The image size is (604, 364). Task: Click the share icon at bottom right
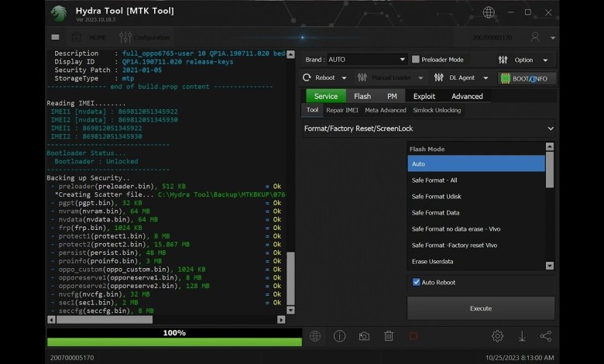[546, 336]
